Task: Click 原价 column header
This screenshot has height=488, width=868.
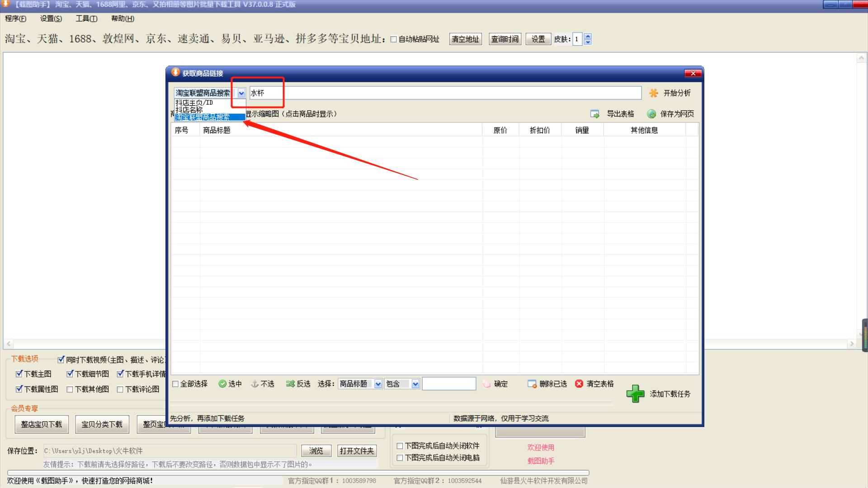Action: pos(500,130)
